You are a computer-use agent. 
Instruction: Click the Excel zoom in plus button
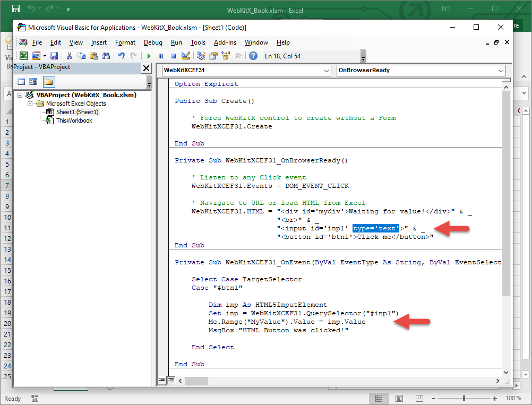pos(495,399)
